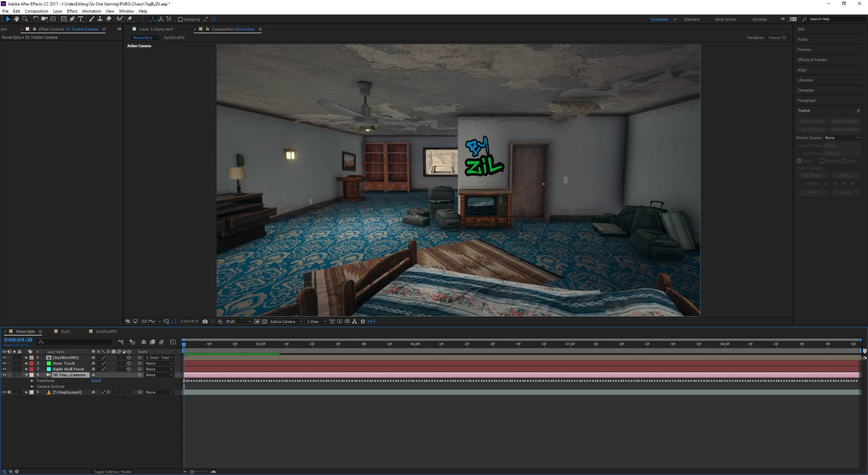
Task: Open parent dropdown for Door Track layer
Action: coord(159,364)
